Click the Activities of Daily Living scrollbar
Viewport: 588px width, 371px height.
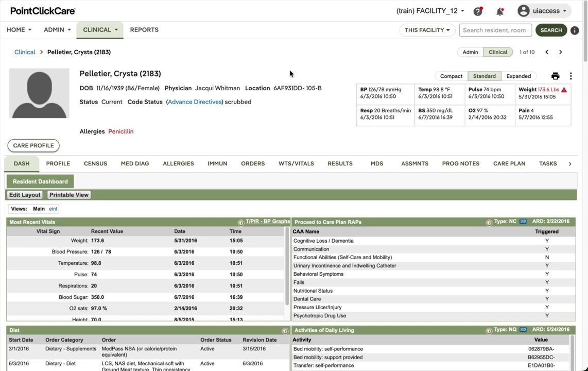[572, 352]
